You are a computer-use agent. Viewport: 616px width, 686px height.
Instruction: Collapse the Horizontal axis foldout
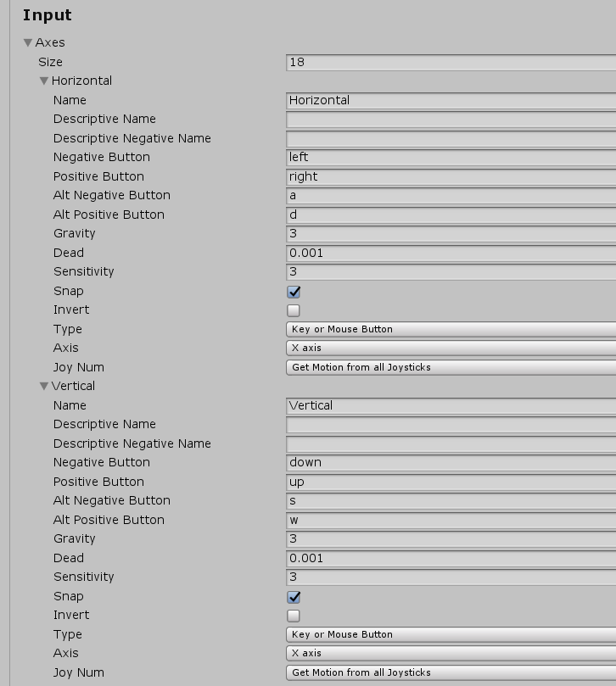44,81
